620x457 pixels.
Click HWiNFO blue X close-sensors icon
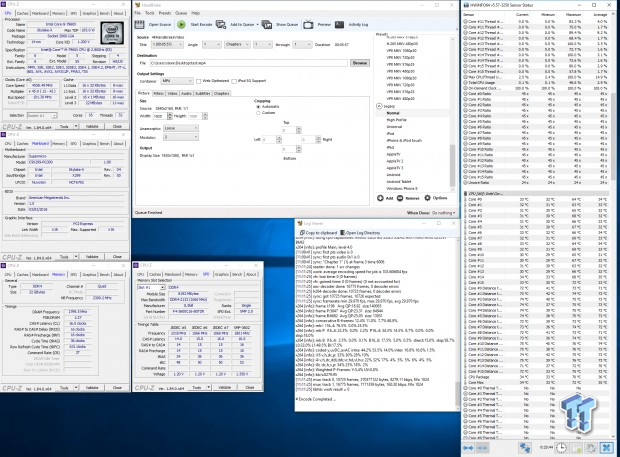(x=607, y=448)
